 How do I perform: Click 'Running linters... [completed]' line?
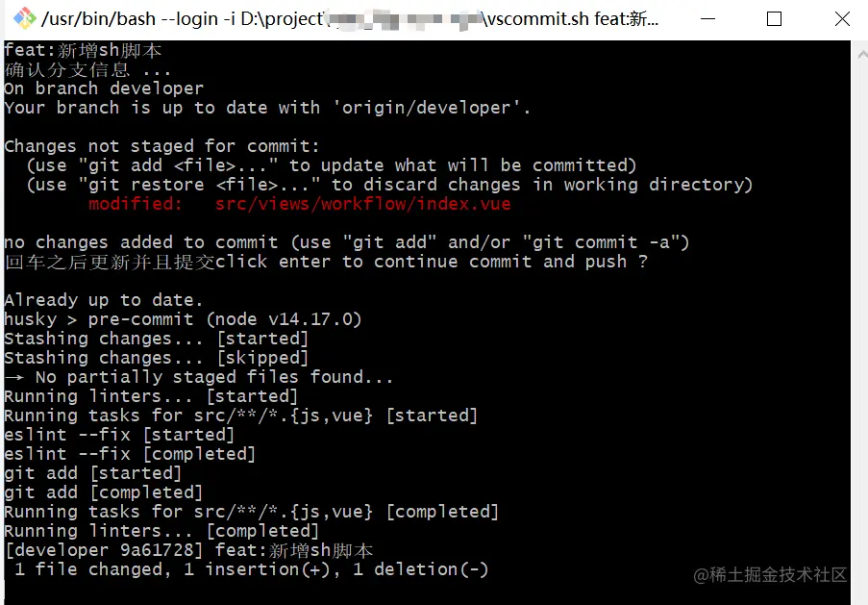pyautogui.click(x=161, y=531)
